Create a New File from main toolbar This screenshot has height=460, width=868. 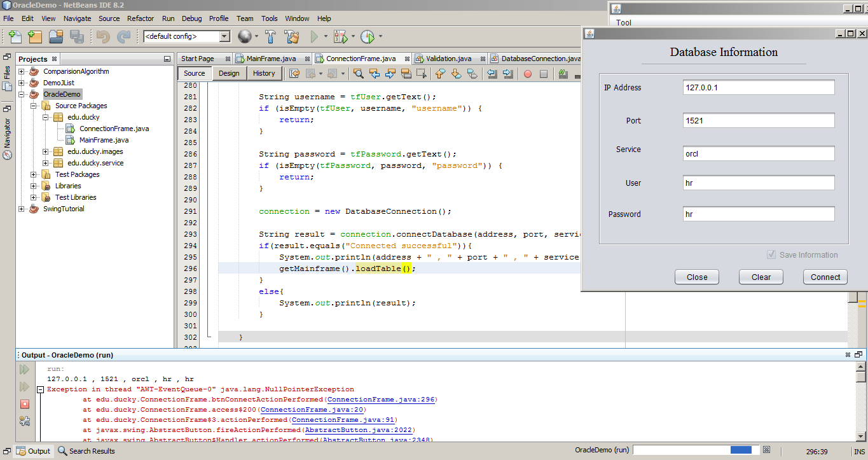15,37
